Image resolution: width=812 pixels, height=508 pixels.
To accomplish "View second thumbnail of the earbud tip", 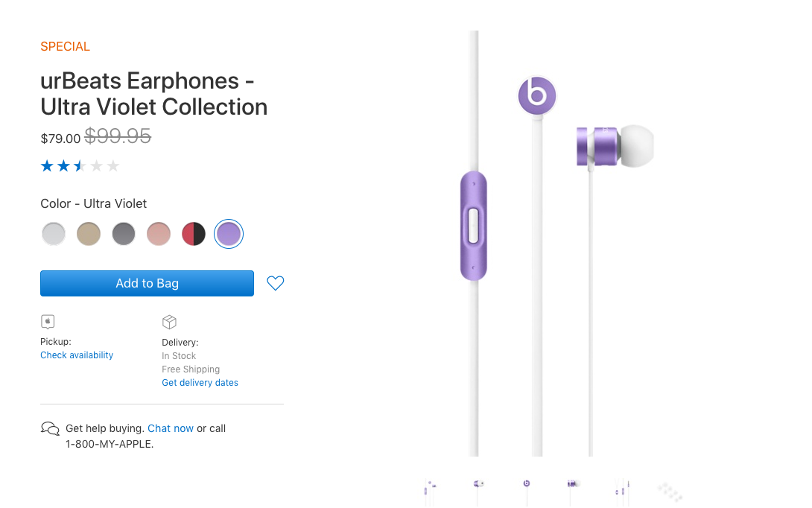I will click(x=479, y=484).
